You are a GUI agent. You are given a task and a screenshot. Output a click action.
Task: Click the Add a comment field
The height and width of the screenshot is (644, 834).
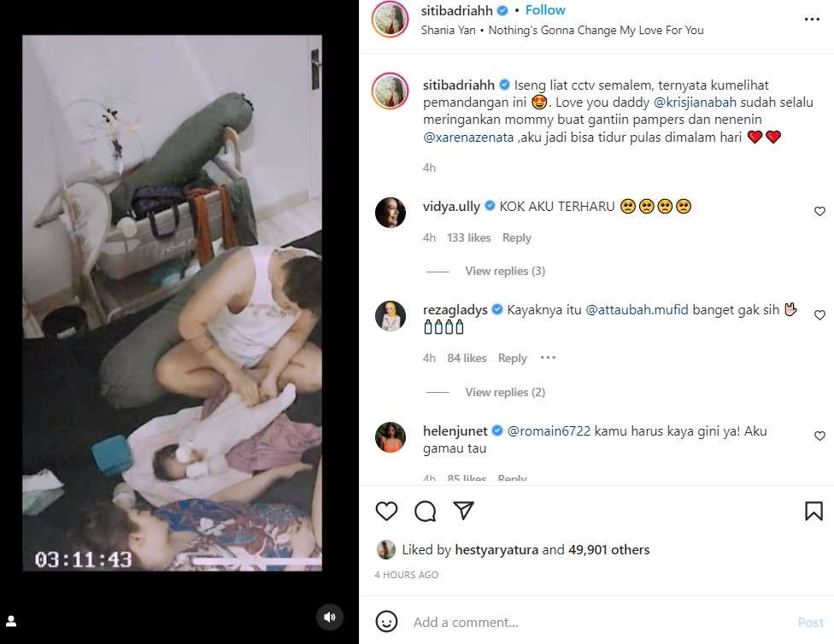tap(590, 623)
